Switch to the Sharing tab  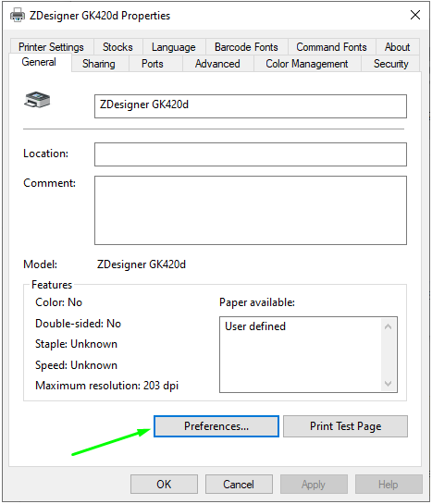tap(99, 63)
